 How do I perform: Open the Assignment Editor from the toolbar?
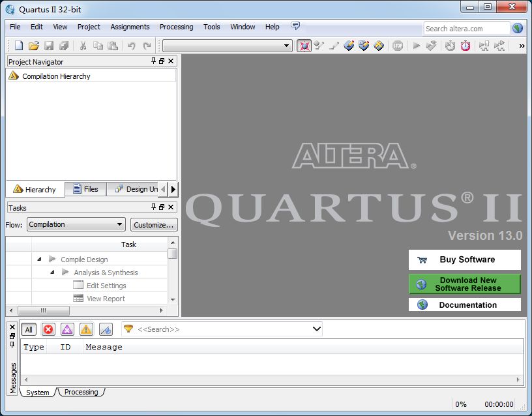click(349, 46)
